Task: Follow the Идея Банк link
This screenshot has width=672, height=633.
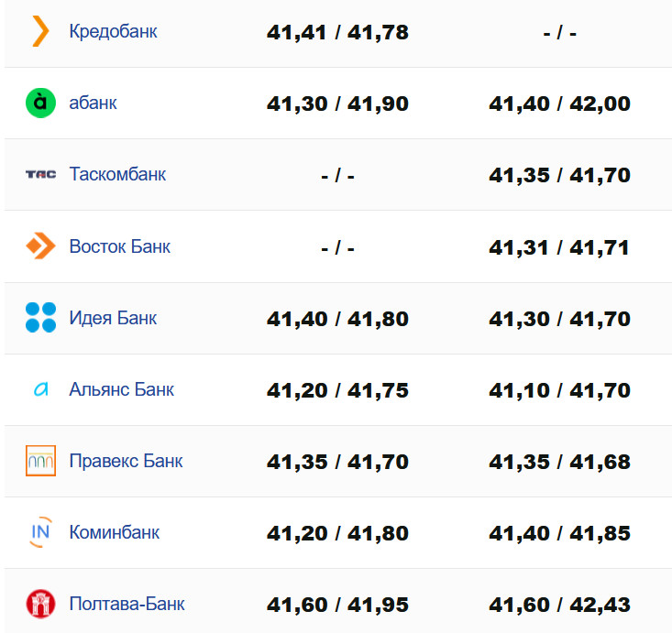Action: [x=113, y=318]
